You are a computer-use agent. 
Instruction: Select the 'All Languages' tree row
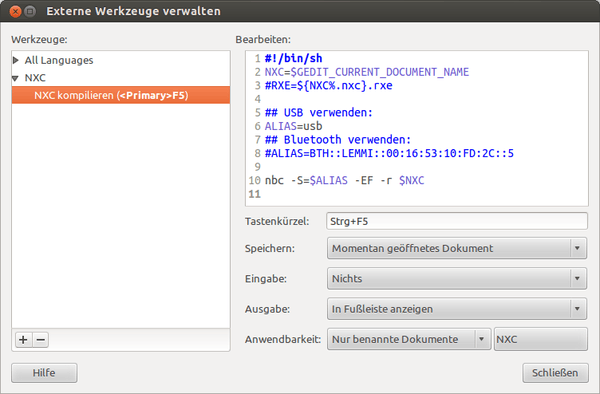121,60
